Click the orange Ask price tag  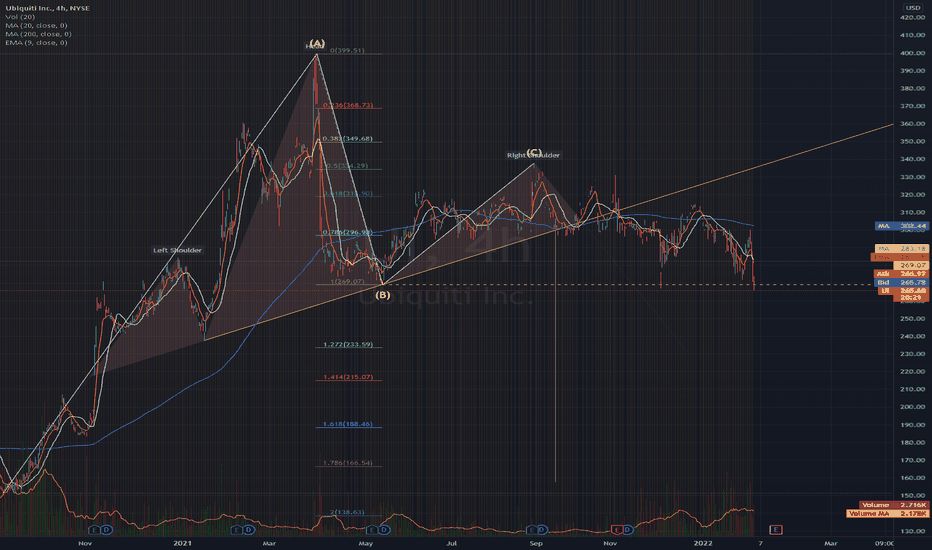(x=901, y=274)
